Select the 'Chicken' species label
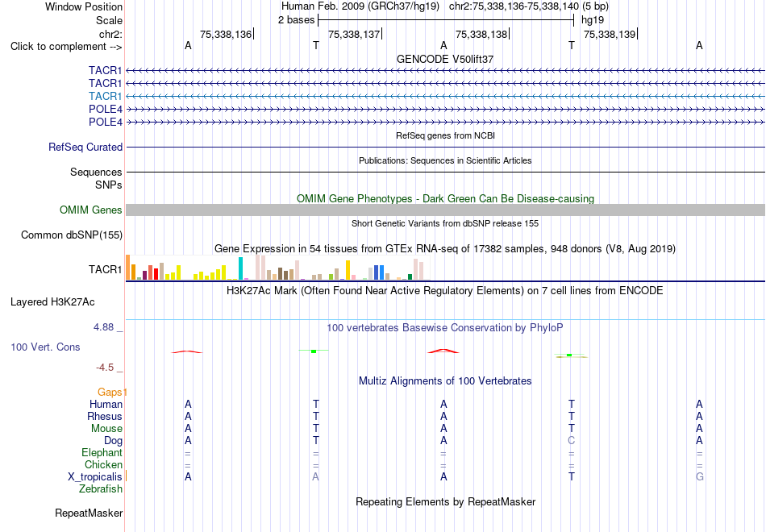Image resolution: width=766 pixels, height=532 pixels. (103, 464)
